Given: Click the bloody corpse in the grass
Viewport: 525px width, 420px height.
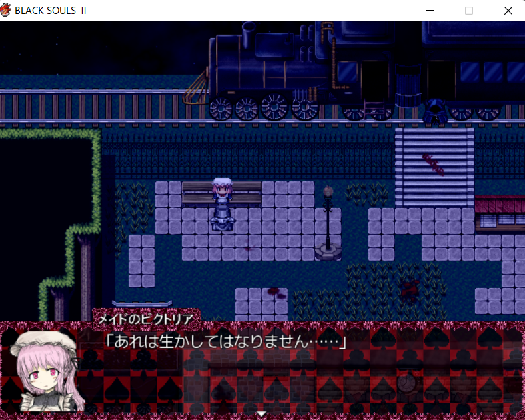Looking at the screenshot, I should click(x=410, y=290).
